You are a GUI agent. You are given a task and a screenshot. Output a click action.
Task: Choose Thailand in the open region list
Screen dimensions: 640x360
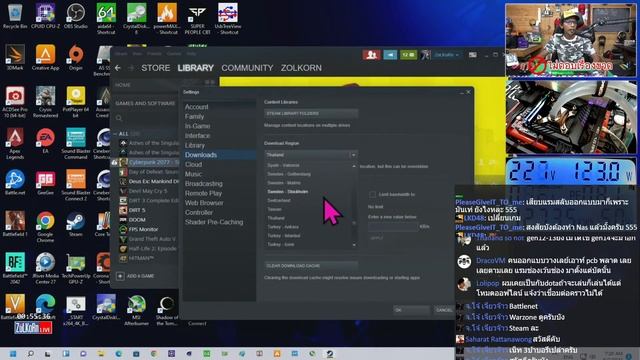click(276, 218)
